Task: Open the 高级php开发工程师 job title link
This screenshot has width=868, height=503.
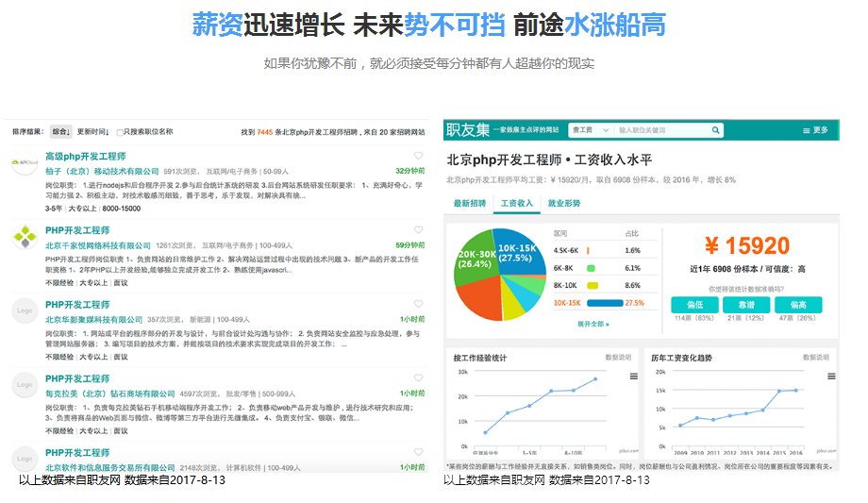Action: [85, 157]
